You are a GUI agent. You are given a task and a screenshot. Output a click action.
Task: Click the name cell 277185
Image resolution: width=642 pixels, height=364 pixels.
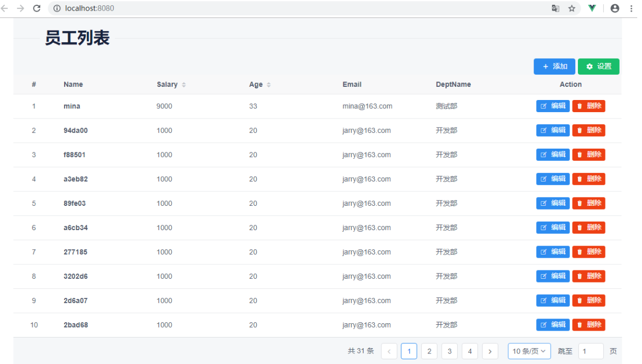pyautogui.click(x=75, y=252)
